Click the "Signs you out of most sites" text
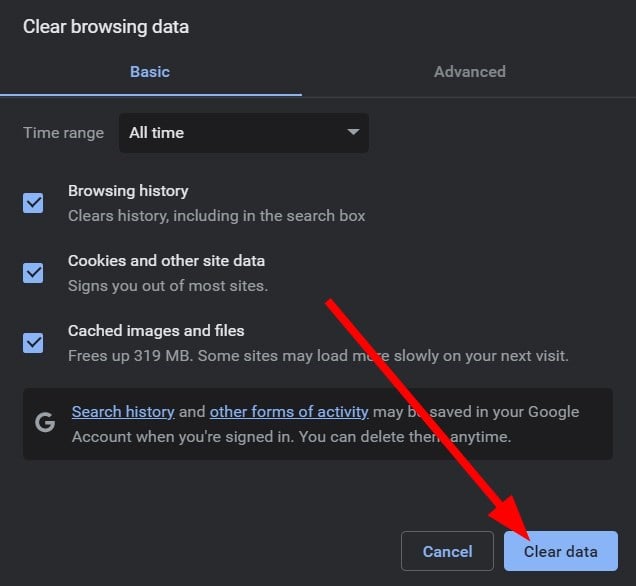This screenshot has width=636, height=586. coord(167,286)
